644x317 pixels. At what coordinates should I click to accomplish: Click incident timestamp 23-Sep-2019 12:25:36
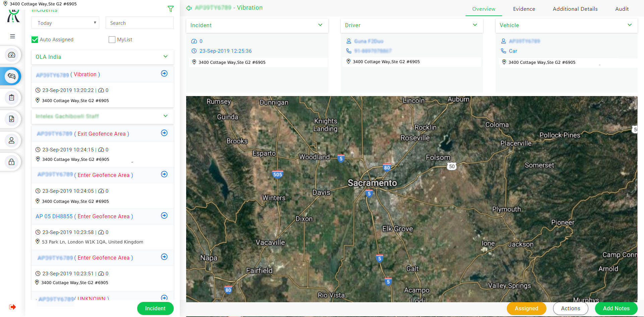point(225,51)
